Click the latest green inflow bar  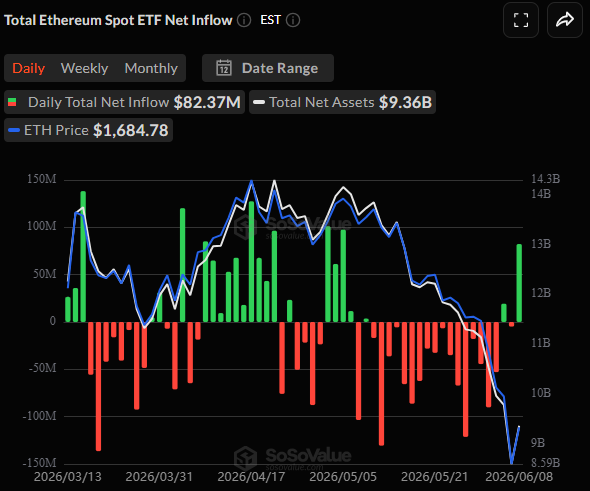point(519,283)
